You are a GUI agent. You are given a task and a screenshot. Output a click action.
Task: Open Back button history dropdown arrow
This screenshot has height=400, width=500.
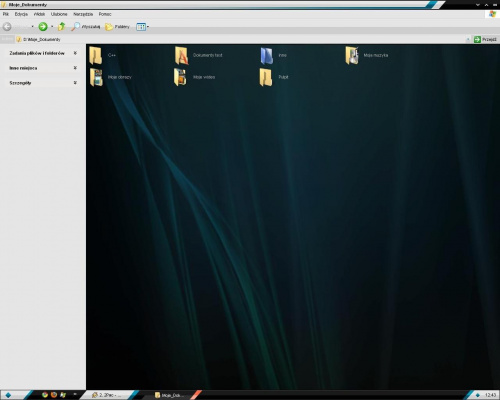coord(32,27)
